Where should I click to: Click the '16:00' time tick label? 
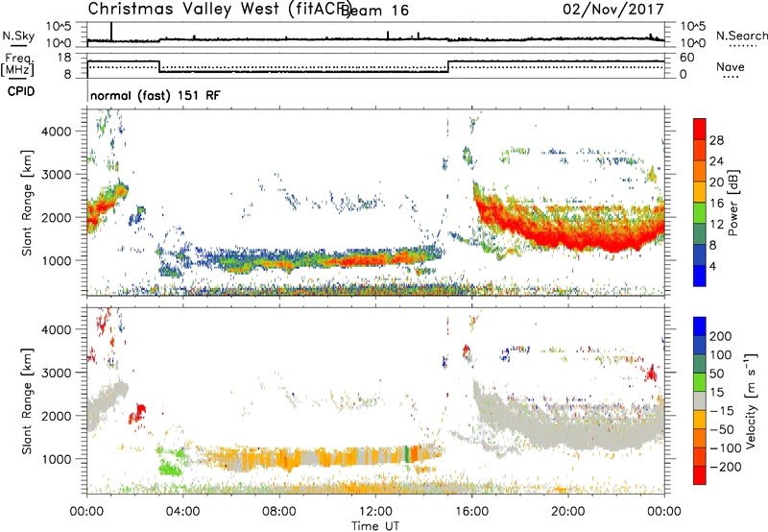471,512
